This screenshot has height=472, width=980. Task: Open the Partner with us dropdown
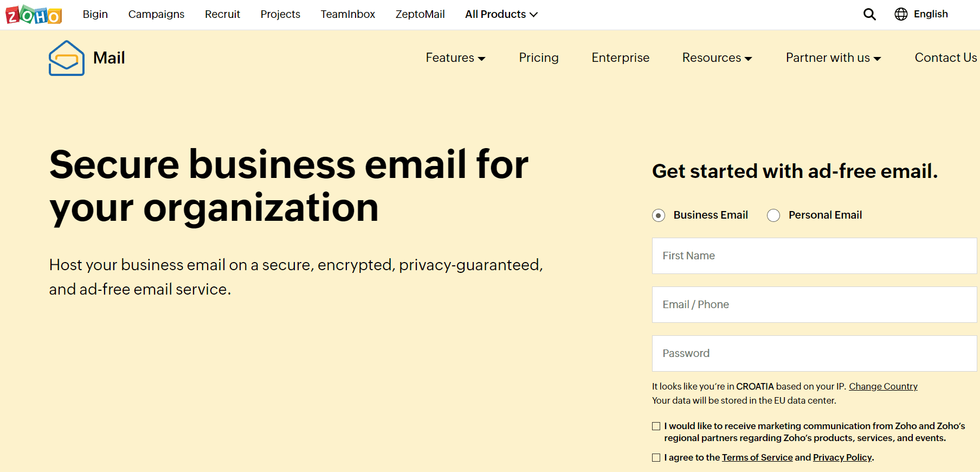[x=833, y=58]
